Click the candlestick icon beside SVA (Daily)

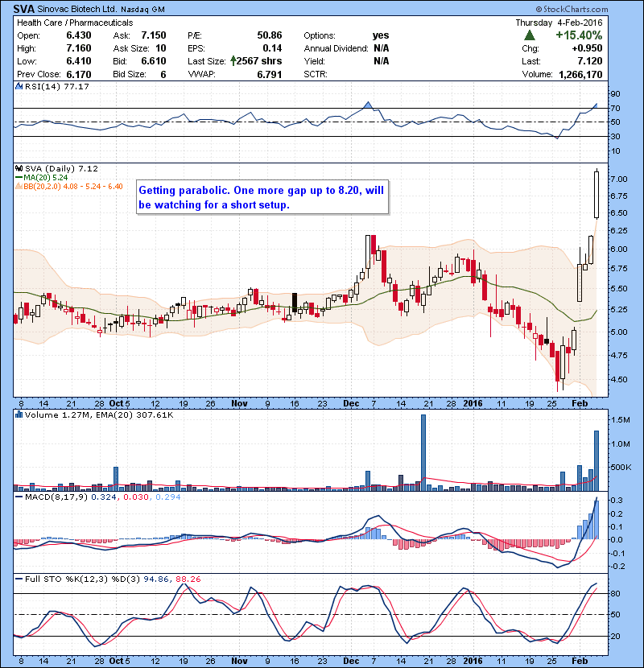point(19,169)
